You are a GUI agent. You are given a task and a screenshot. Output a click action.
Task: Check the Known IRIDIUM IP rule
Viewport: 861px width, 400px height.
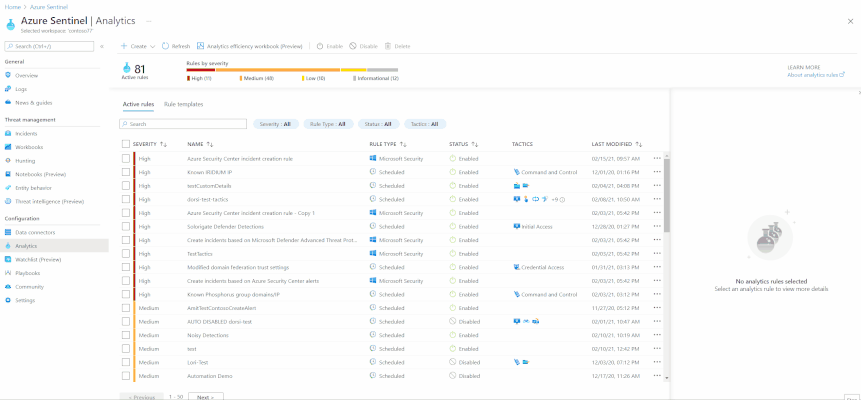pyautogui.click(x=126, y=172)
